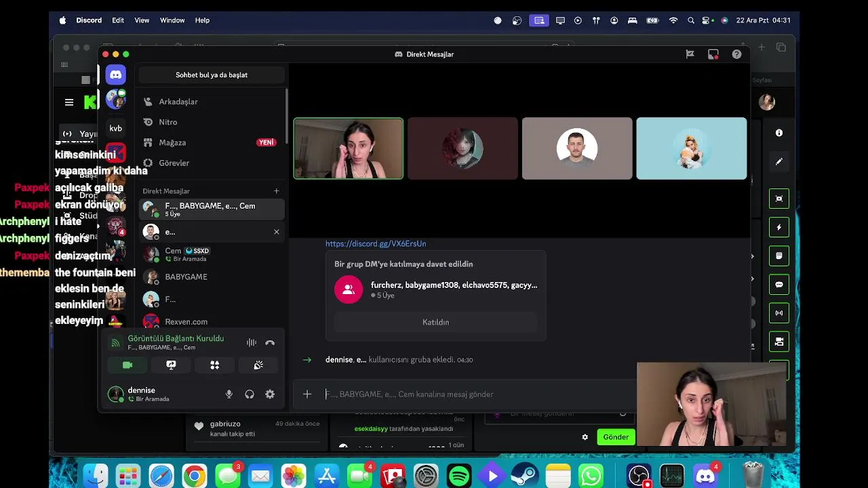The width and height of the screenshot is (868, 488).
Task: Open discord.gg/VX6ErsUn invite link
Action: [376, 243]
